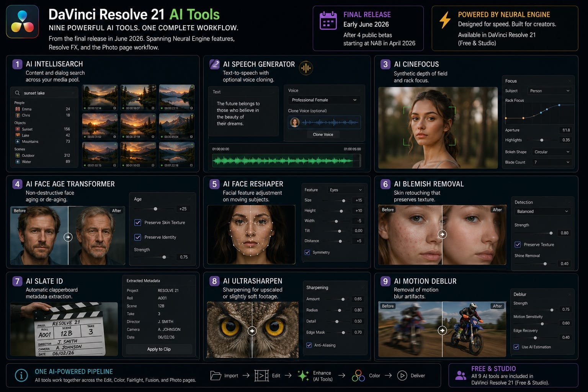
Task: Click the Mountains object icon
Action: pos(18,141)
